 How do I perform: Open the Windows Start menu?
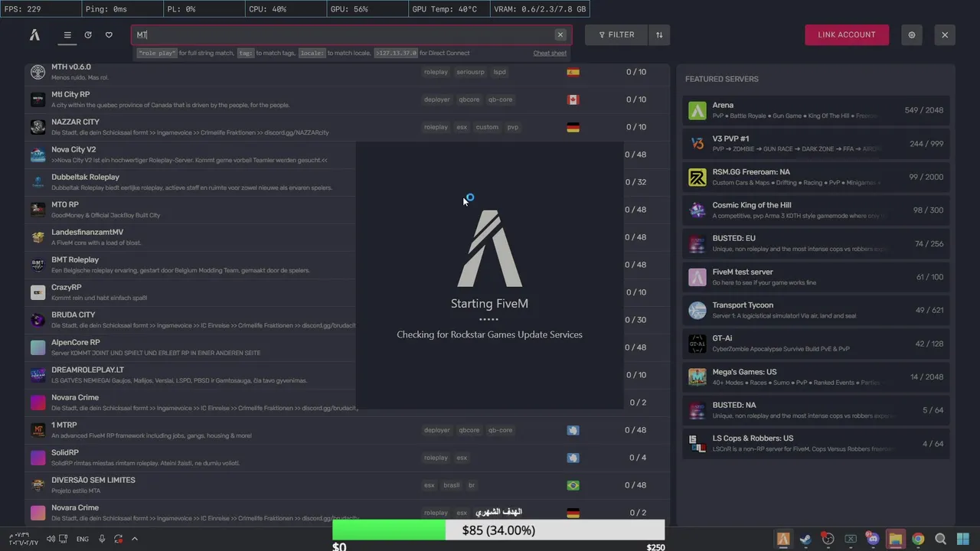(963, 540)
